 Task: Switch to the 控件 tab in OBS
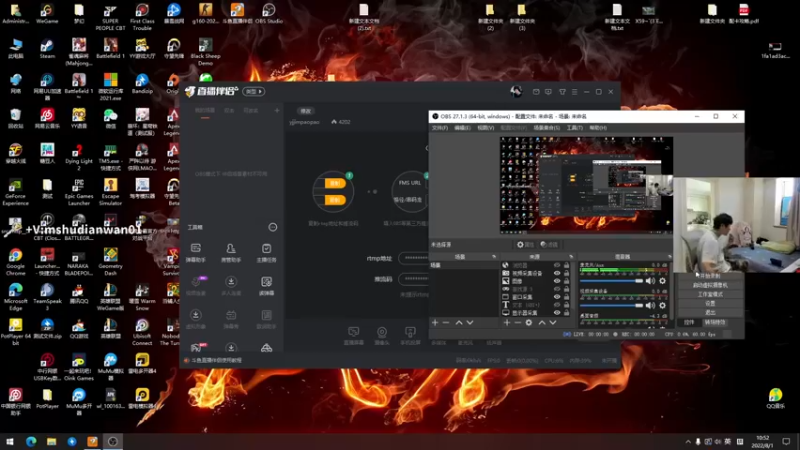689,322
